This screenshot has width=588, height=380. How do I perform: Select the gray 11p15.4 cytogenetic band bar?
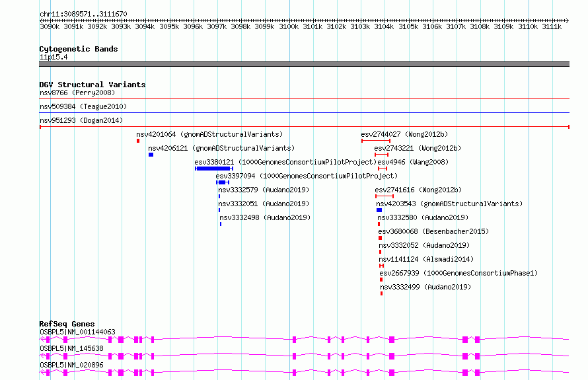(x=304, y=64)
